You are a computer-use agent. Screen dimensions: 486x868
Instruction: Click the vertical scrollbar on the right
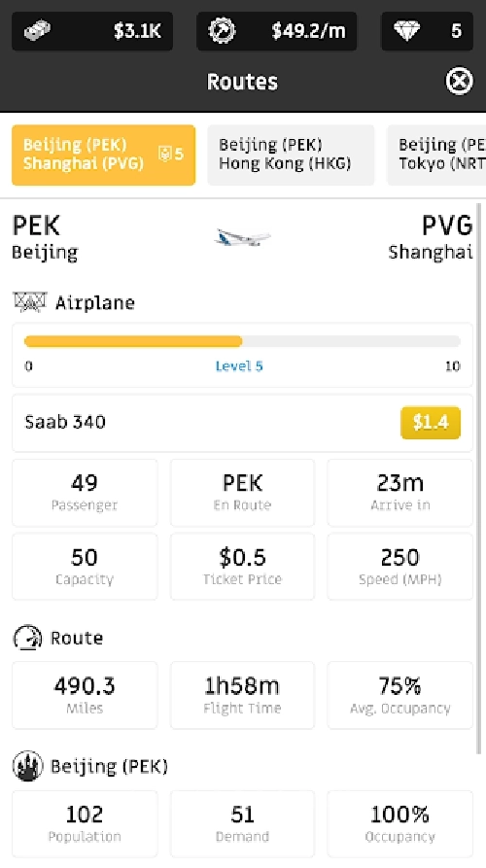pyautogui.click(x=479, y=478)
